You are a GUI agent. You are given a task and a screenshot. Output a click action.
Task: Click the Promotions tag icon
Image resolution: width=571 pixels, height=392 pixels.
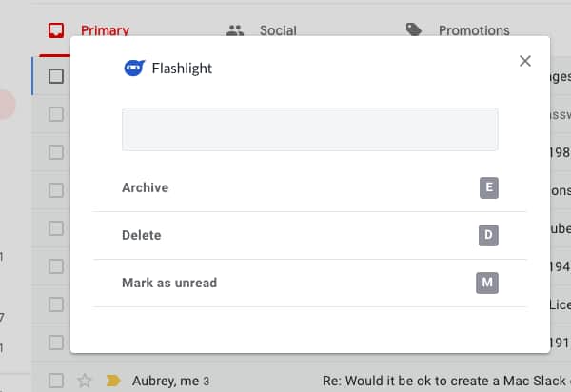coord(414,29)
